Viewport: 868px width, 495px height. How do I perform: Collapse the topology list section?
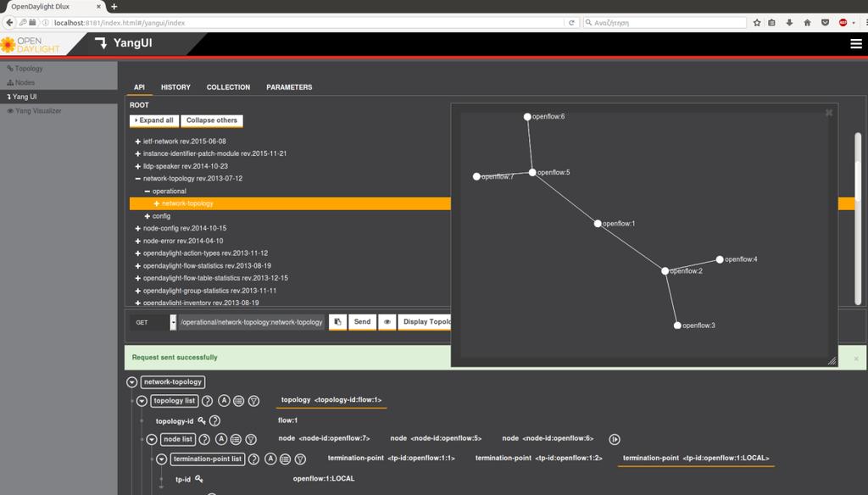(142, 401)
